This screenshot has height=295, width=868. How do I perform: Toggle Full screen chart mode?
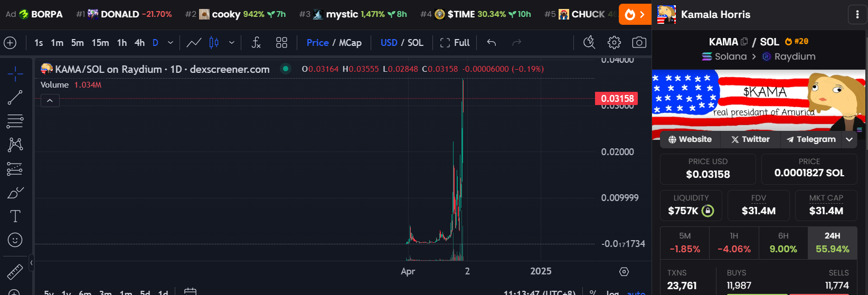pyautogui.click(x=455, y=43)
